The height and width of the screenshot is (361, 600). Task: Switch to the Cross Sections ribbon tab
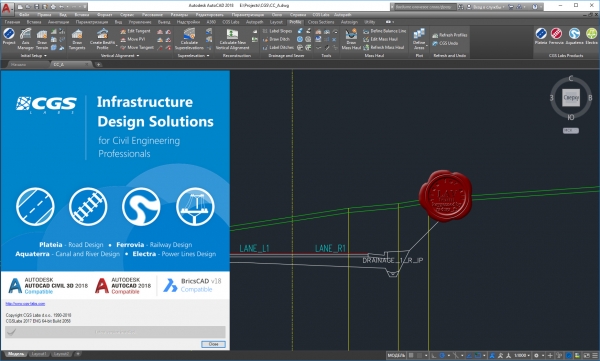[321, 22]
